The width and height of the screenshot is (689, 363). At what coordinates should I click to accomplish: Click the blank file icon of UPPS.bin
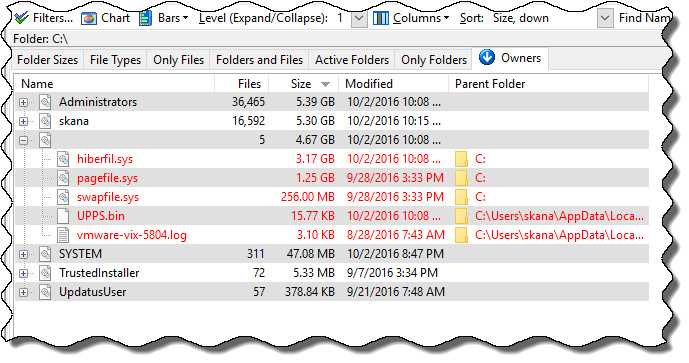[x=63, y=216]
